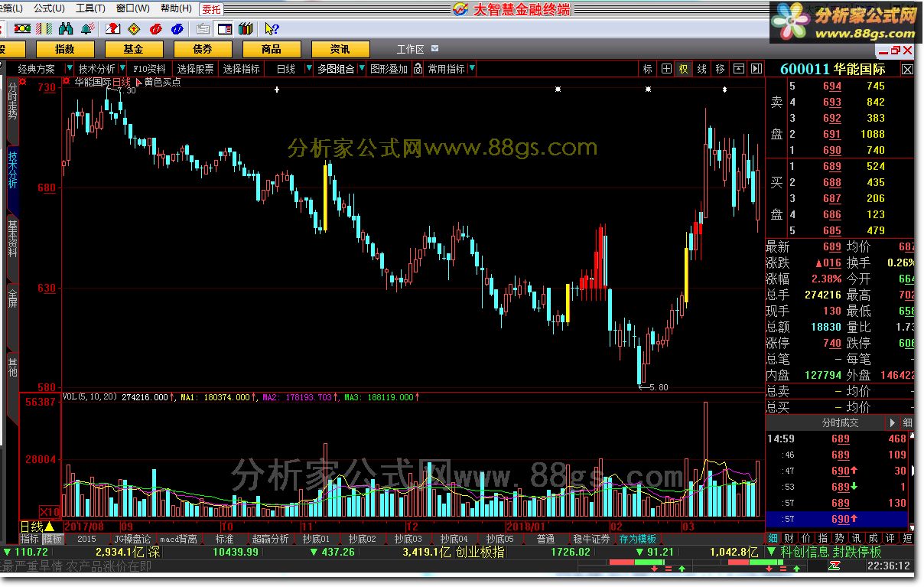Select the 财 finance mini tab
The image size is (924, 587).
tap(789, 538)
